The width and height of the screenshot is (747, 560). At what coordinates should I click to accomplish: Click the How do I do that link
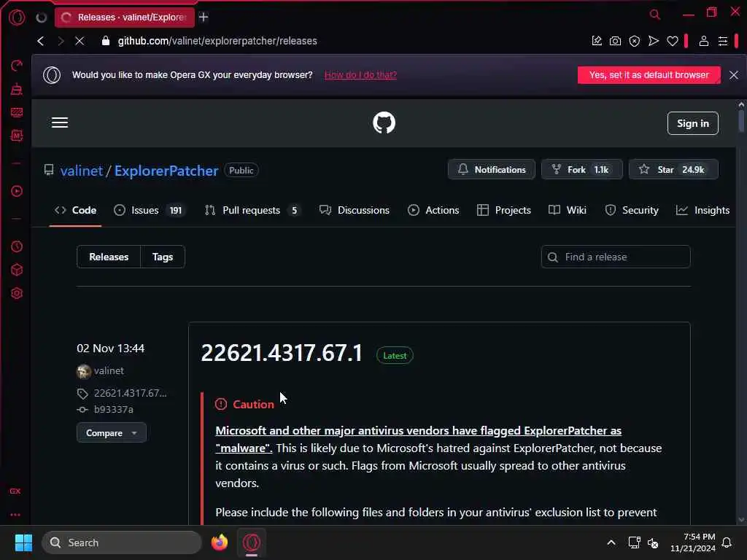click(360, 75)
